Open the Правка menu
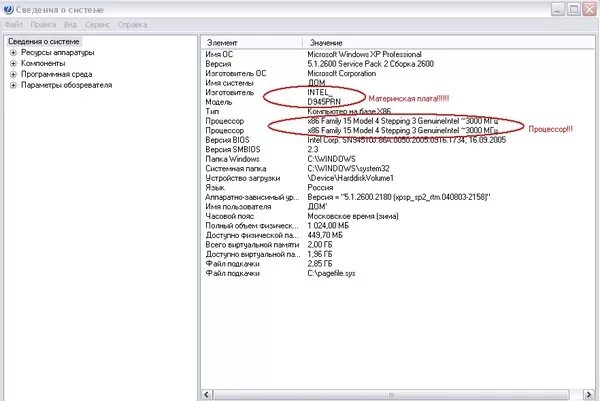This screenshot has height=401, width=600. point(43,24)
